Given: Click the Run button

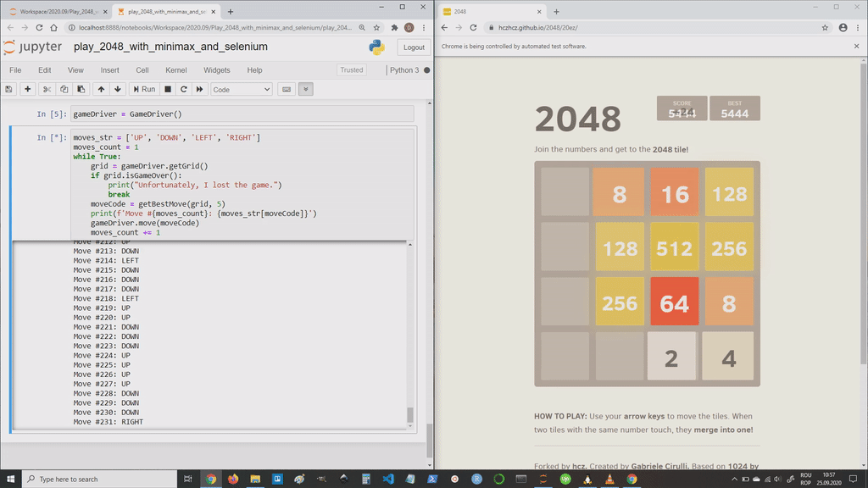Looking at the screenshot, I should 144,89.
